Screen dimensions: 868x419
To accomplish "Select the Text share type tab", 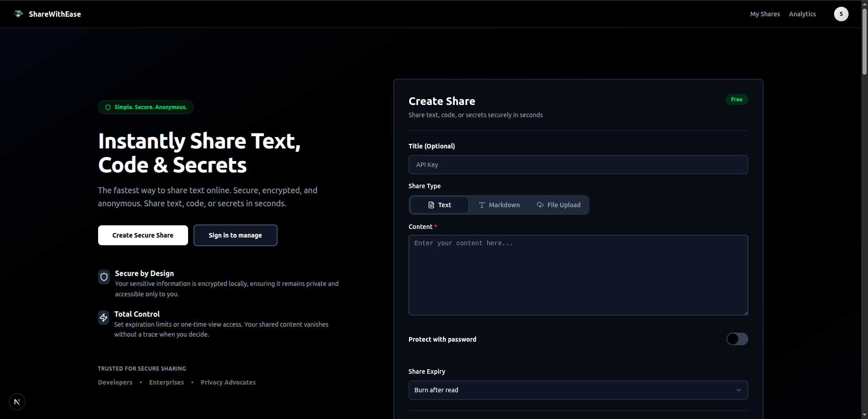I will click(x=439, y=205).
